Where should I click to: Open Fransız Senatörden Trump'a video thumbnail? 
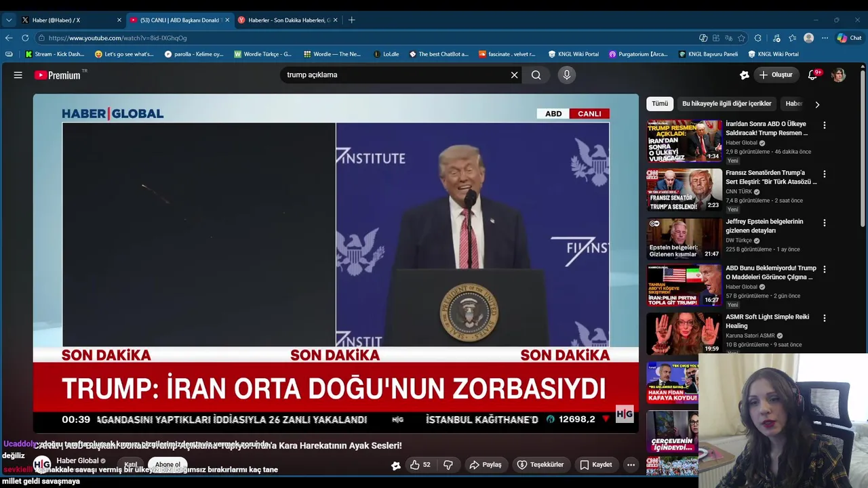(x=684, y=190)
